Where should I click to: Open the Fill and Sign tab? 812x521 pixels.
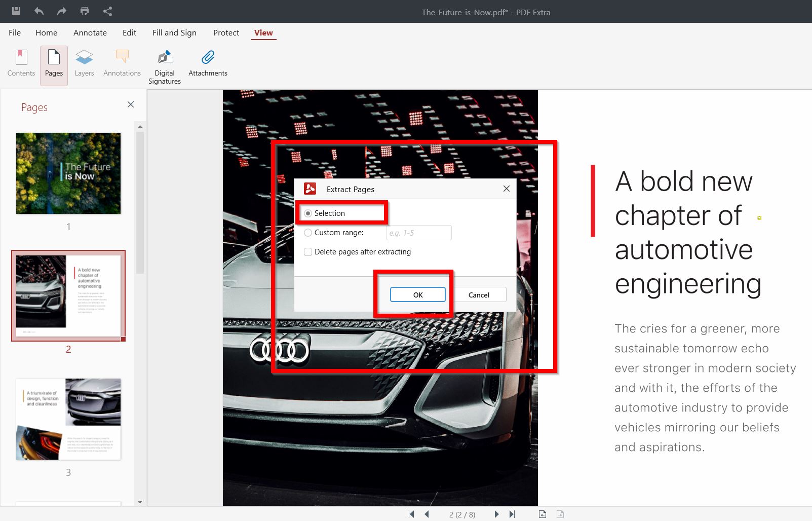point(174,32)
